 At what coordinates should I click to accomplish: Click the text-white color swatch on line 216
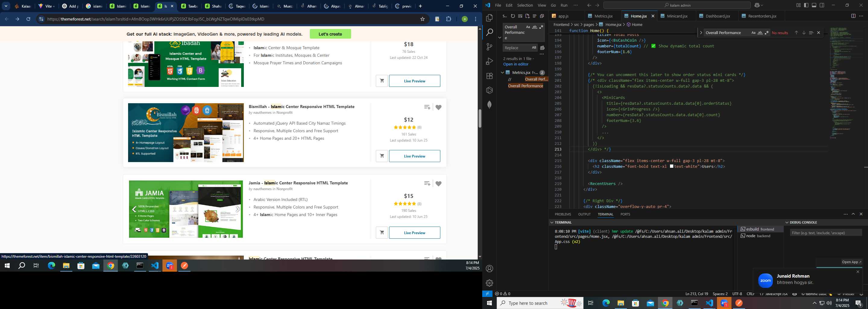click(671, 166)
